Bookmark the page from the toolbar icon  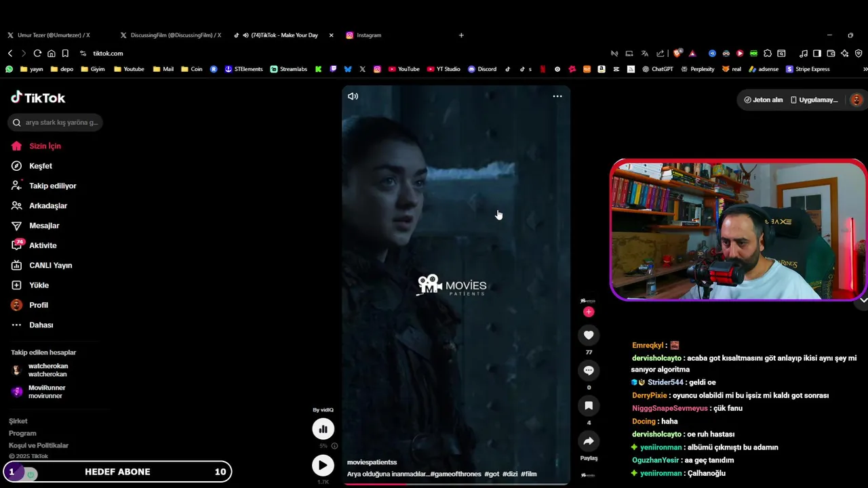(65, 54)
